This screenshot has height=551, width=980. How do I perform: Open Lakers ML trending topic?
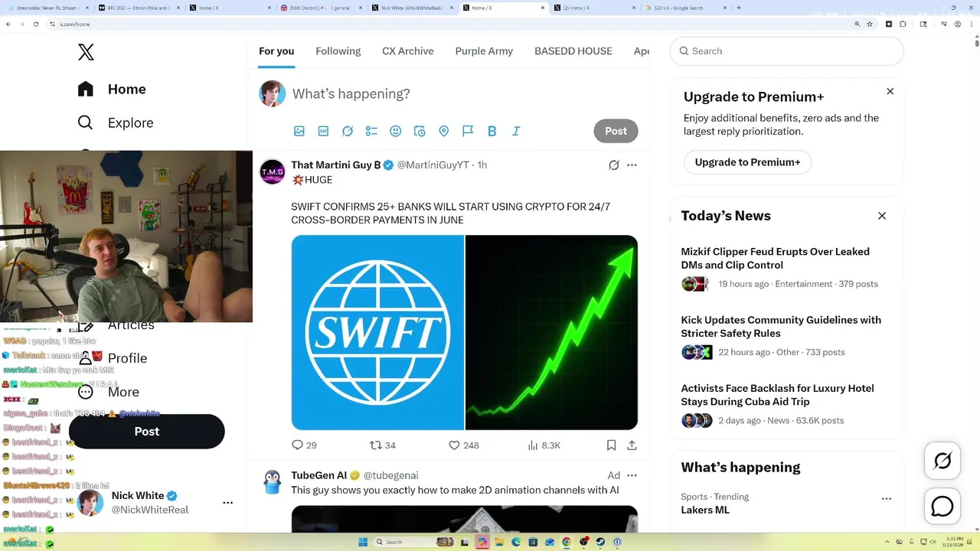[x=705, y=510]
